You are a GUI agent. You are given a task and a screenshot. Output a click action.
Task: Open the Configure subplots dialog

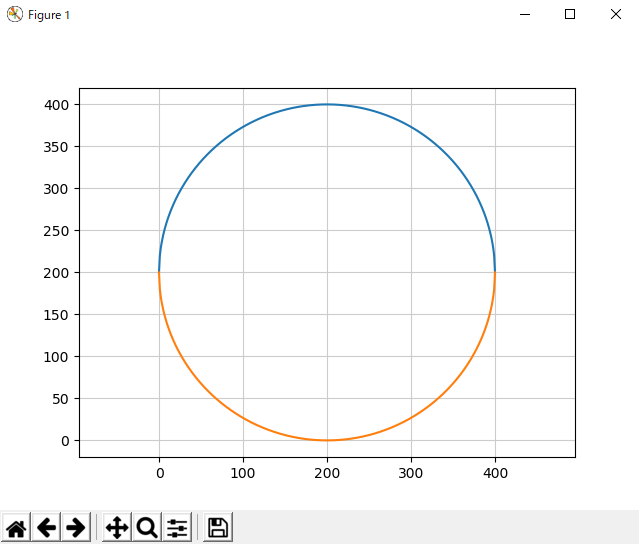(177, 528)
